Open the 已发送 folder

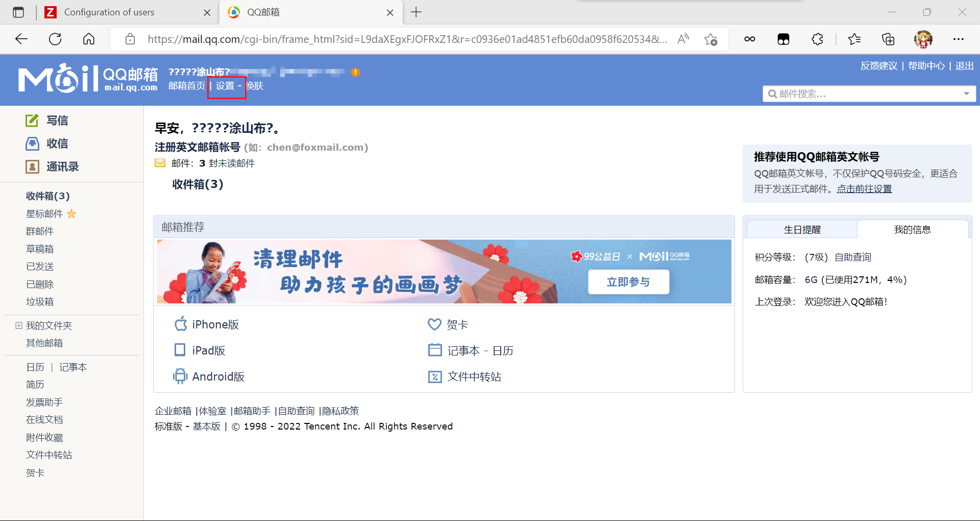[40, 267]
